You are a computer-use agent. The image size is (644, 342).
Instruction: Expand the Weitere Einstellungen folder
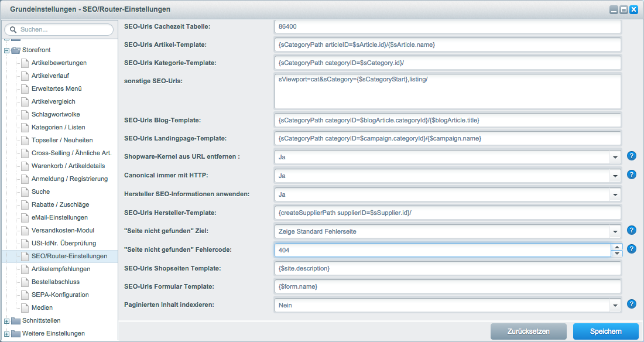pos(6,334)
